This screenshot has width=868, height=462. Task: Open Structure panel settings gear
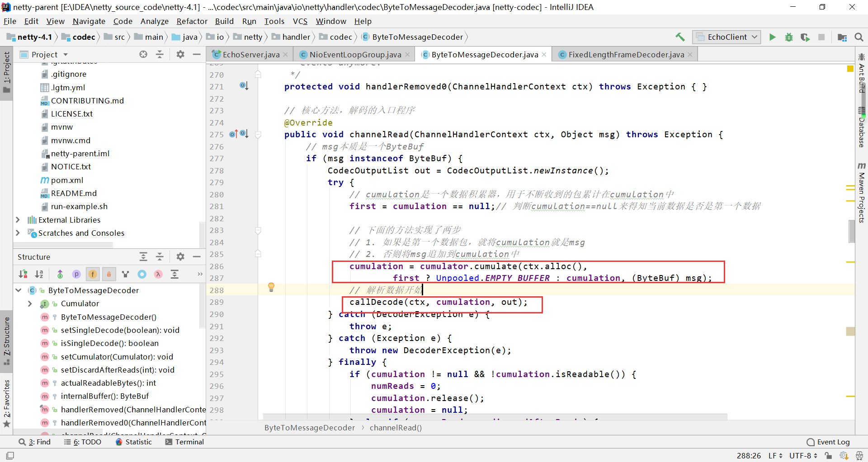(180, 257)
